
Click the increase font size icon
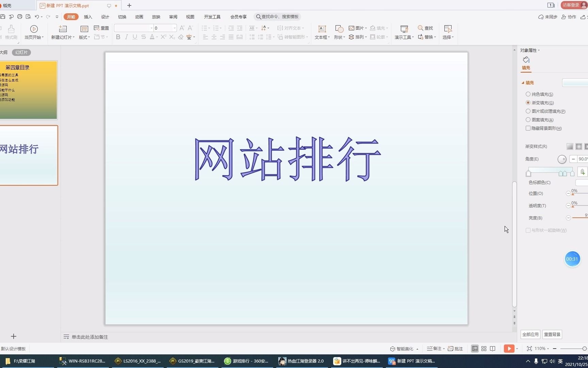tap(182, 28)
